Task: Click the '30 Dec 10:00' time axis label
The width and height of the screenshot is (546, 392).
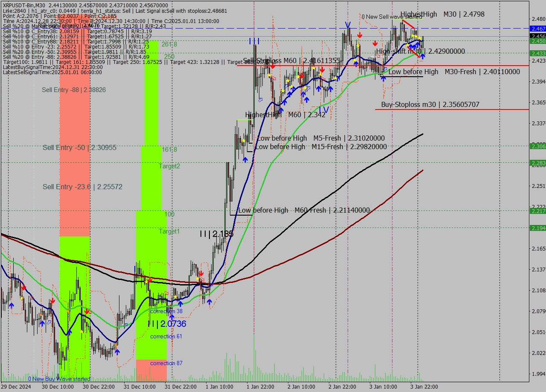Action: tap(58, 387)
